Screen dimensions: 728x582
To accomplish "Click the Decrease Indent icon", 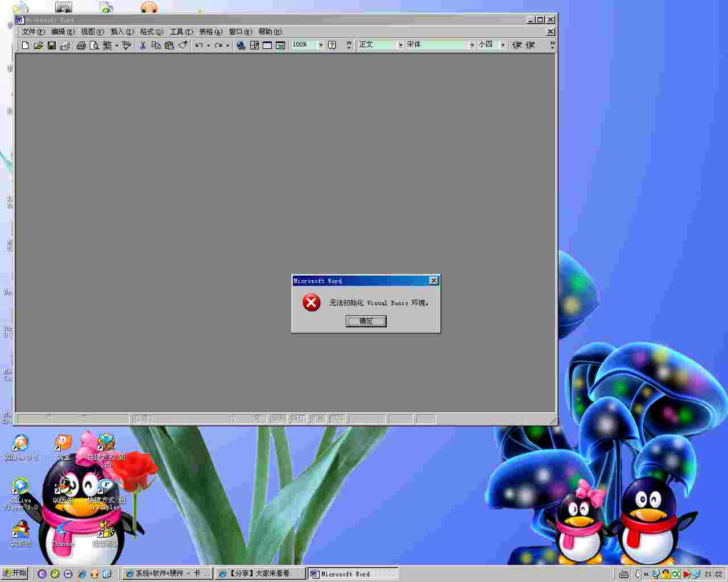I will point(517,45).
